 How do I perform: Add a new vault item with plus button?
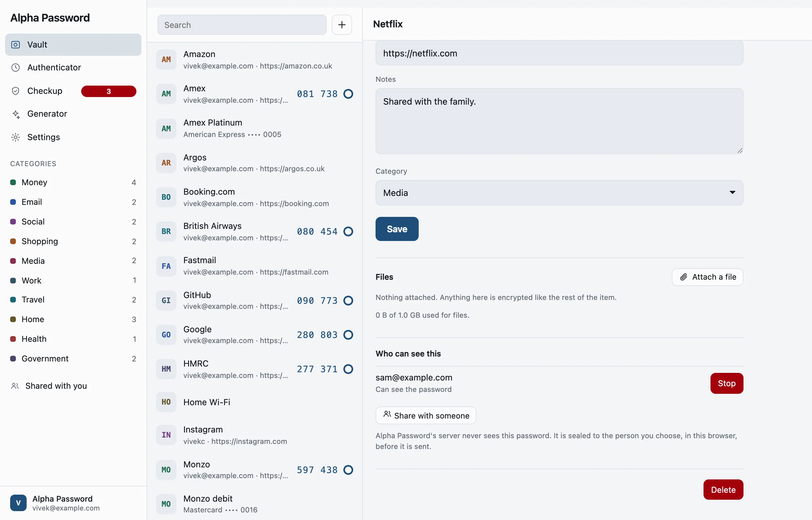(x=342, y=25)
